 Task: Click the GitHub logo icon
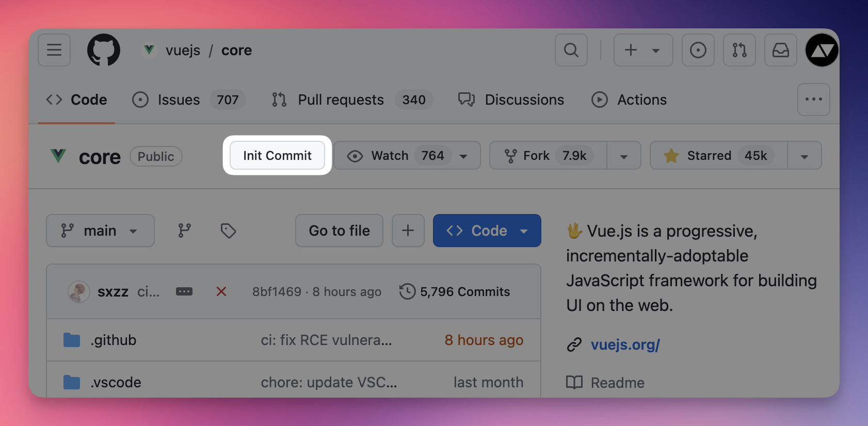[x=104, y=50]
